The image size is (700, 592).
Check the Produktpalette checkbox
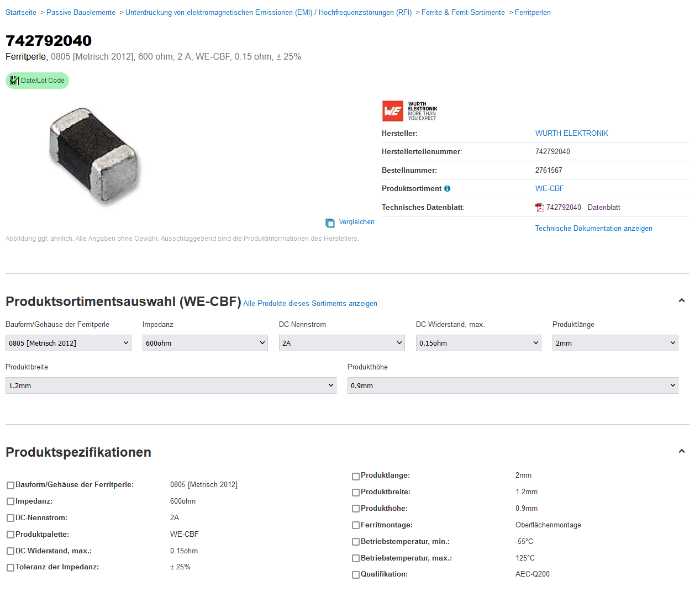(10, 535)
